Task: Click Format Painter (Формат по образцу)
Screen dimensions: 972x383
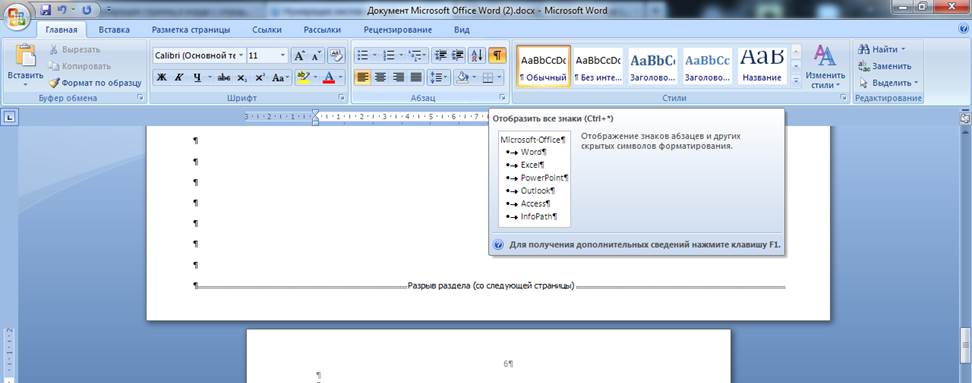Action: point(95,82)
